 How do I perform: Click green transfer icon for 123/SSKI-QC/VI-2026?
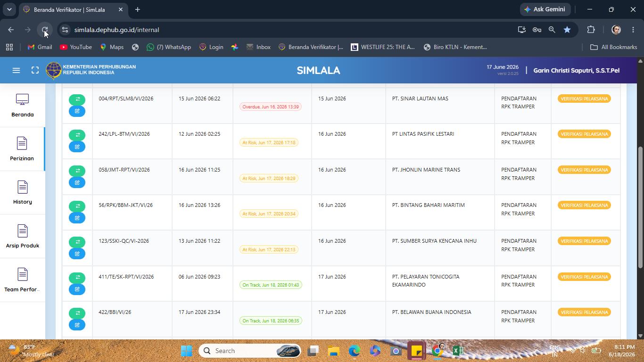pos(77,242)
